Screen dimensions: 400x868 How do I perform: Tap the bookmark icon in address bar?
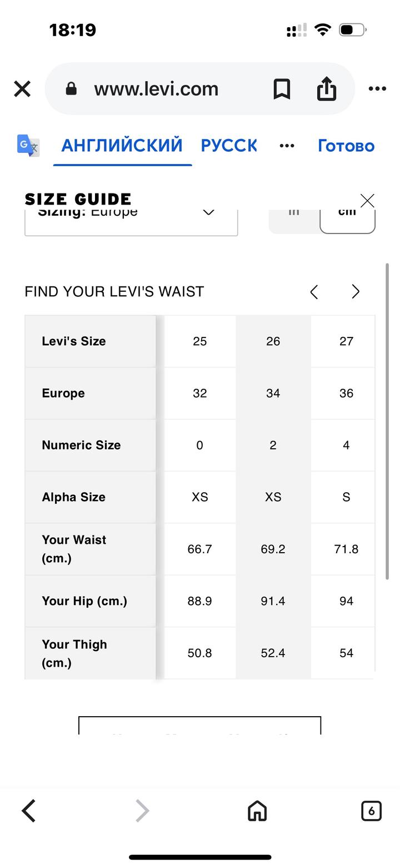tap(282, 89)
